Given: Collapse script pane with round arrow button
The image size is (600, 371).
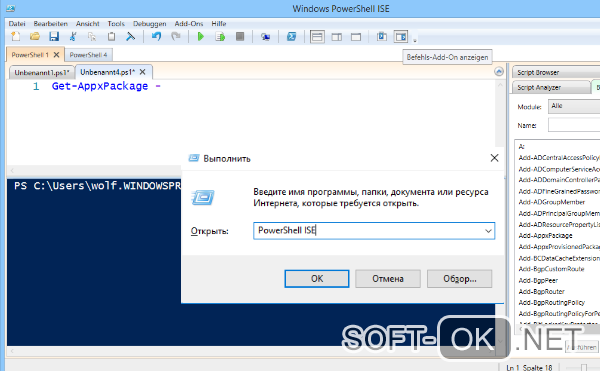Looking at the screenshot, I should click(x=499, y=72).
